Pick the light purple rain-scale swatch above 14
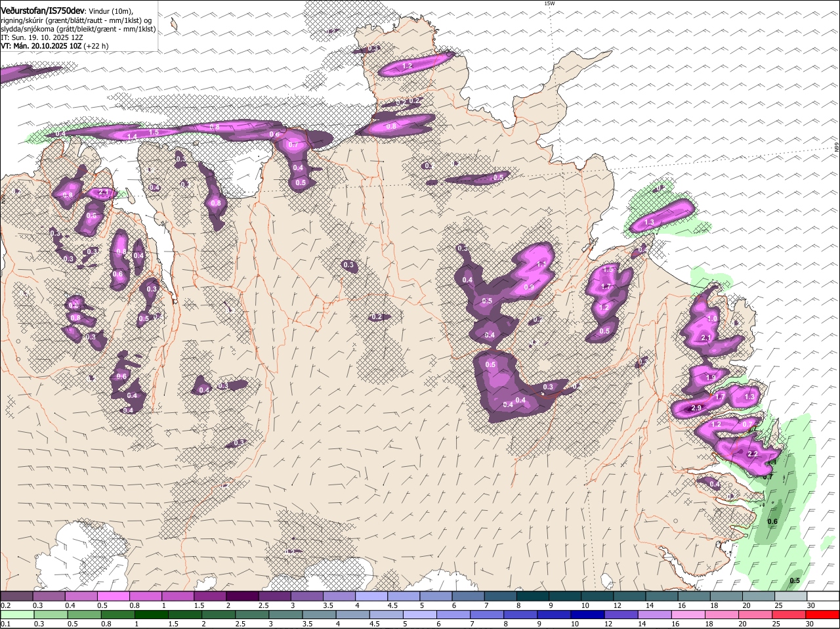 655,615
